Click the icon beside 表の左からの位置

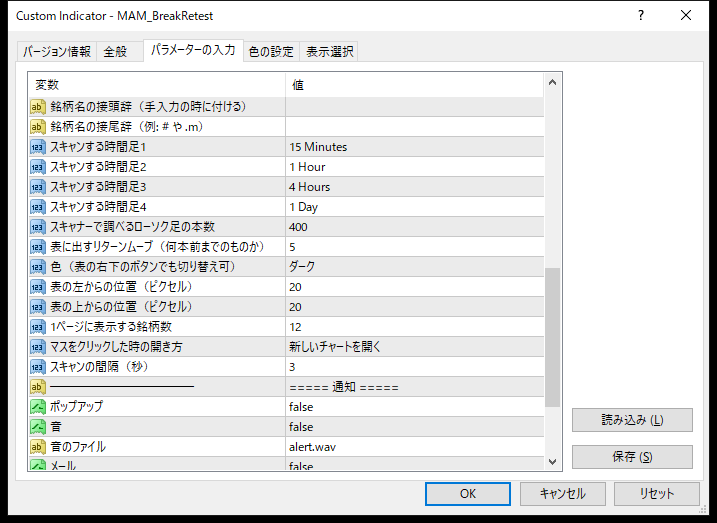coord(38,287)
